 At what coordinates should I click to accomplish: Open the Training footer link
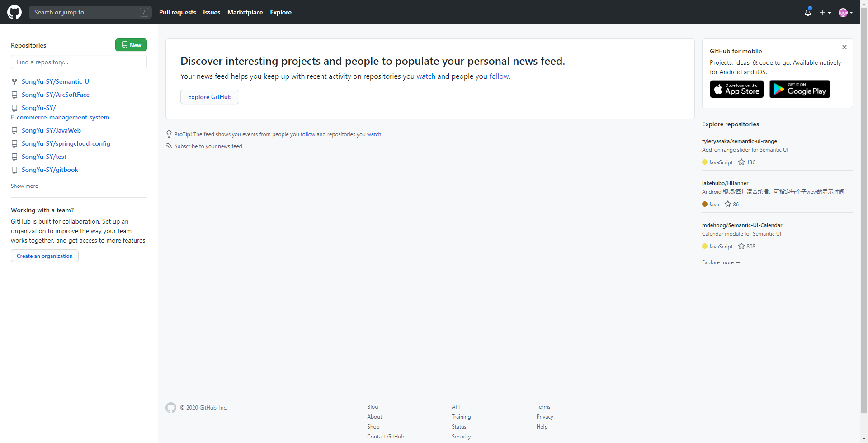tap(461, 417)
